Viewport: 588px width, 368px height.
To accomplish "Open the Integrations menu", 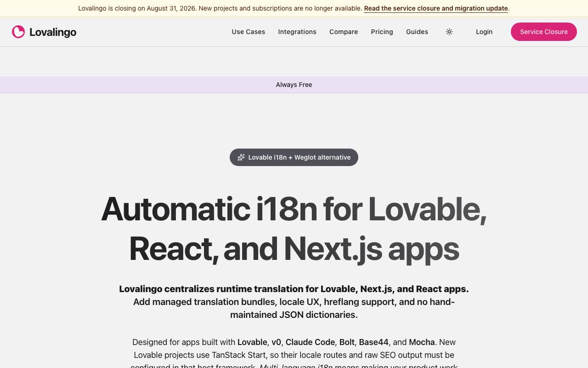I will 297,32.
